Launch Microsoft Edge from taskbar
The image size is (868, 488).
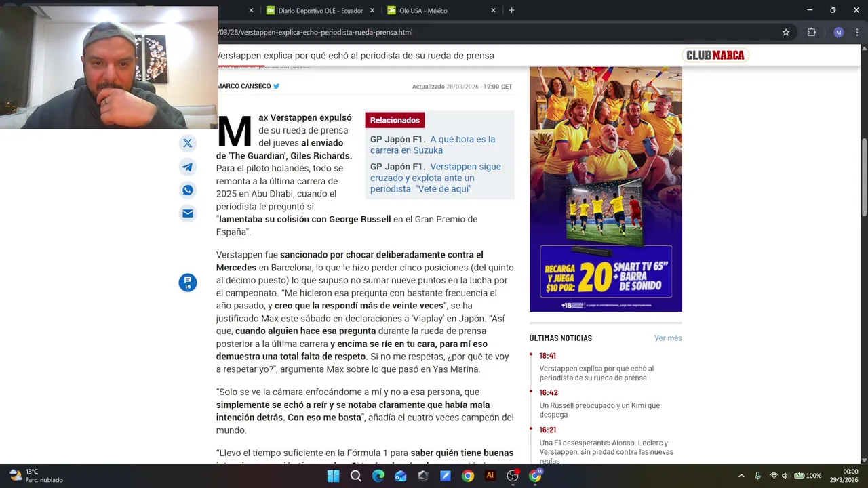click(378, 476)
